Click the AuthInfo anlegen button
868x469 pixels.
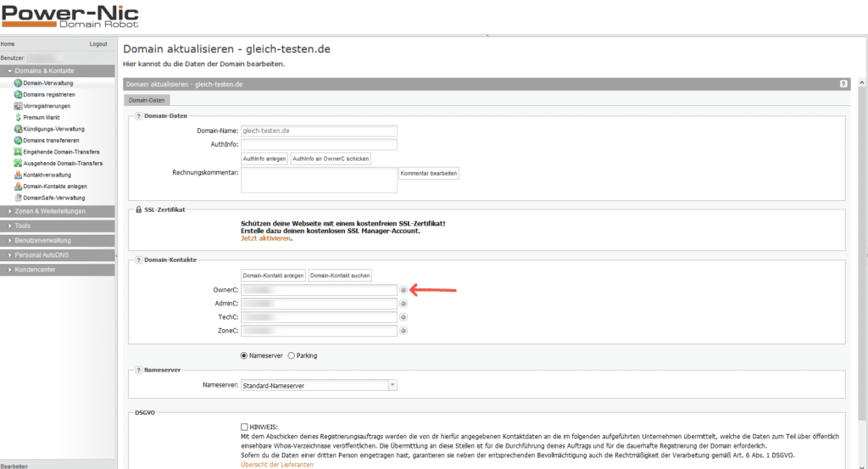(264, 159)
